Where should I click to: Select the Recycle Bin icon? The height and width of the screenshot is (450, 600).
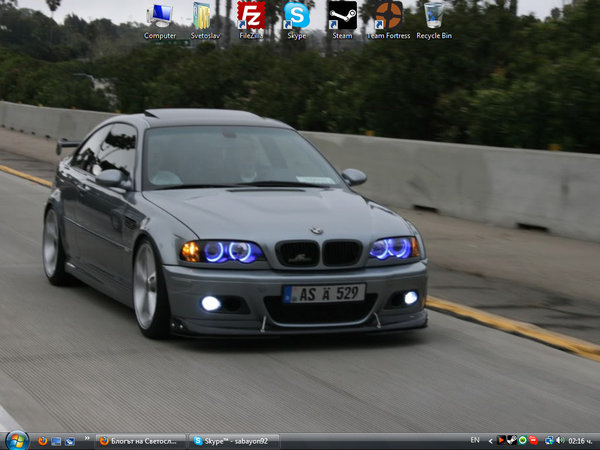(434, 21)
